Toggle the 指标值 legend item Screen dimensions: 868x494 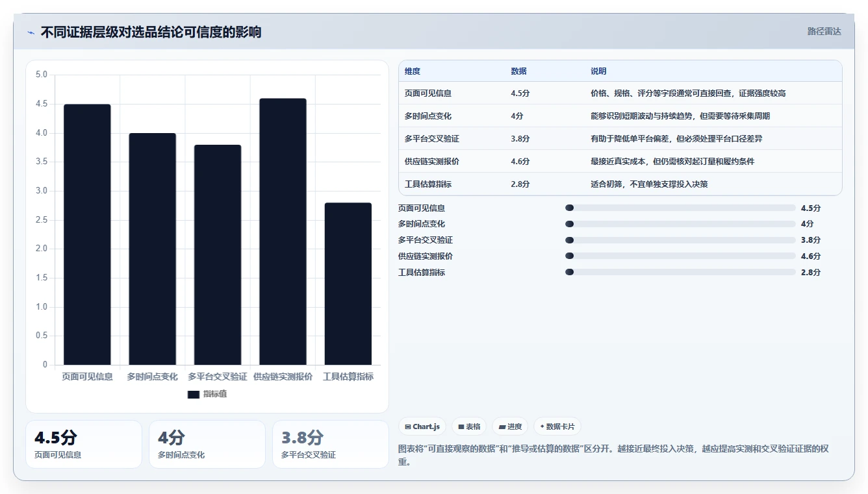coord(207,394)
